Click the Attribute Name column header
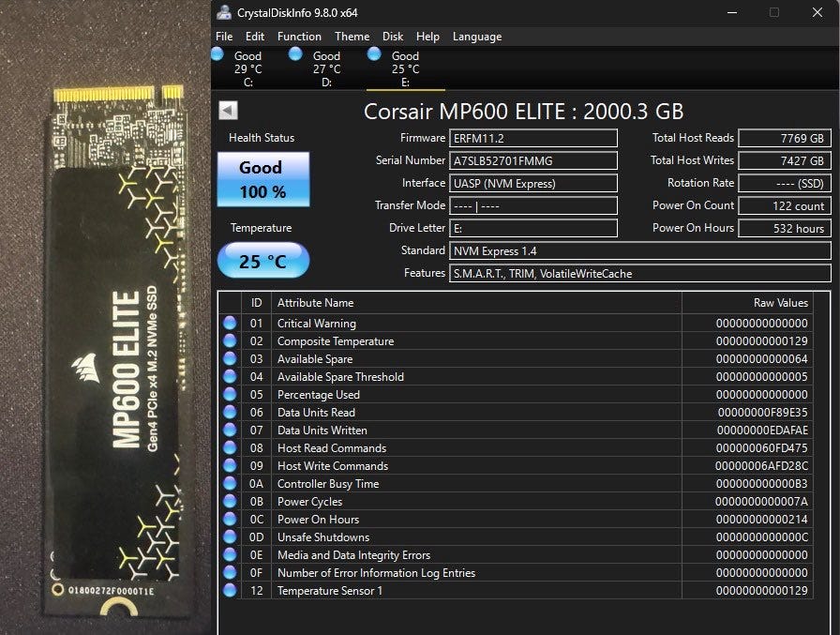This screenshot has height=635, width=840. [476, 302]
